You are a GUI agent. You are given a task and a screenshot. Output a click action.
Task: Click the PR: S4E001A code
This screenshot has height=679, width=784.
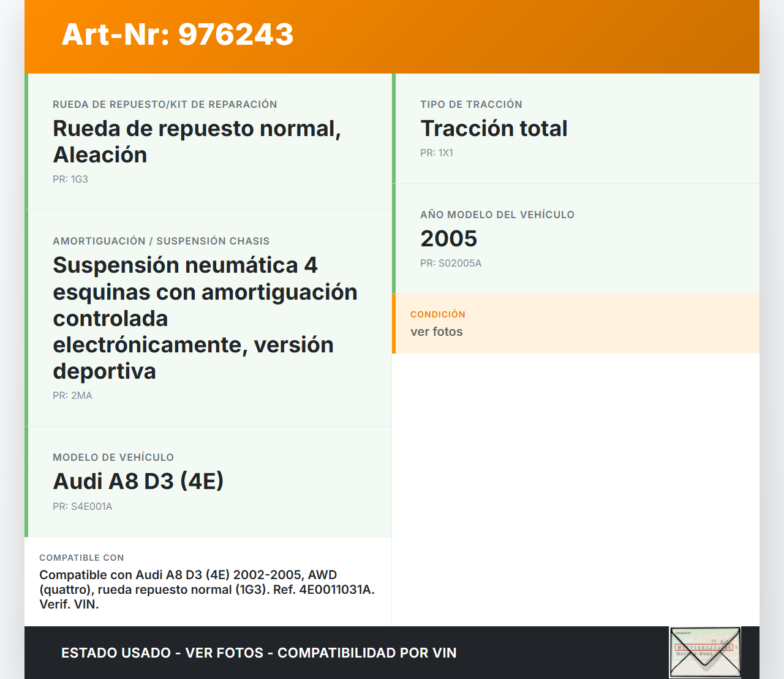83,506
